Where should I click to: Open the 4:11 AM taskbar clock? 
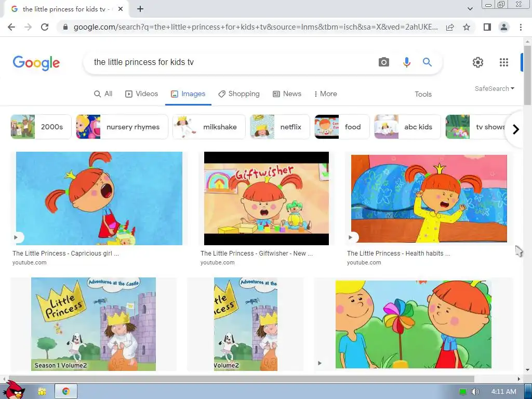pyautogui.click(x=503, y=392)
